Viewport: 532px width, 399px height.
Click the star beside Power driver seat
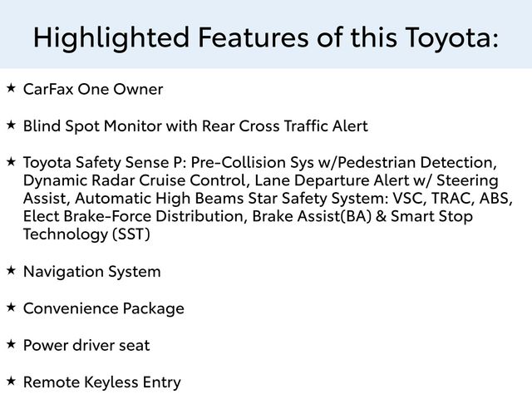pyautogui.click(x=10, y=344)
